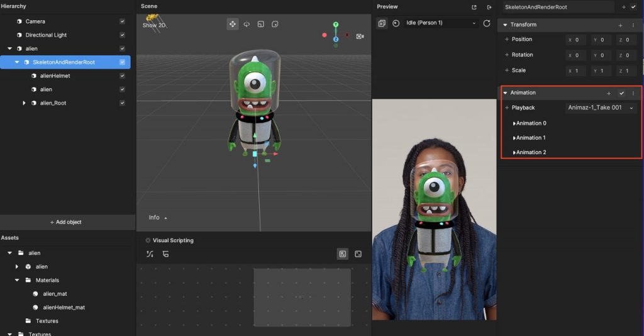Screen dimensions: 644x336
Task: Click the blue Z axis gizmo handle
Action: 336,39
